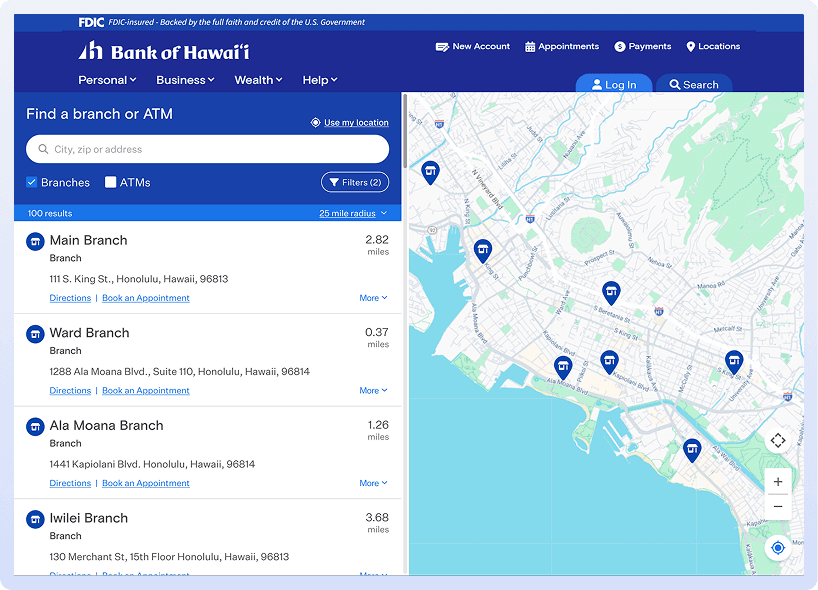Click the Ala Moana Branch list icon
This screenshot has width=818, height=590.
[35, 427]
